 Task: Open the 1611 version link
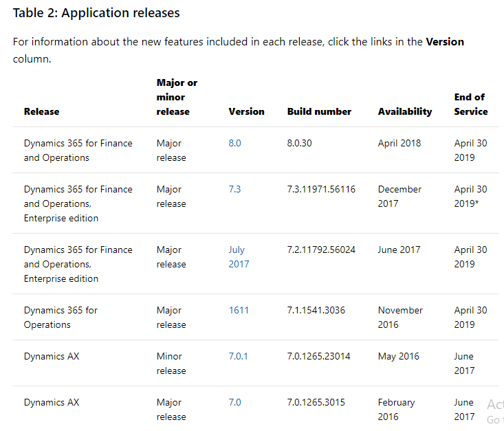[x=239, y=310]
